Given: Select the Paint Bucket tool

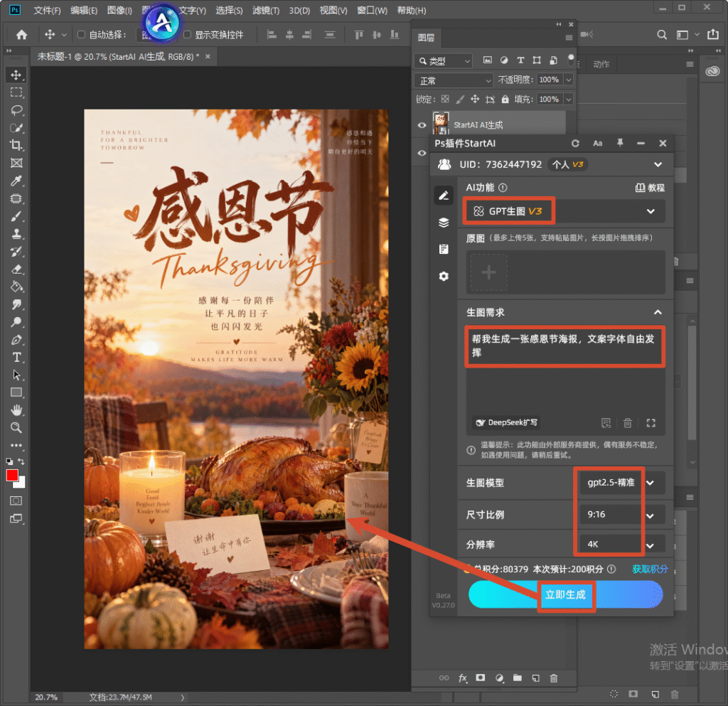Looking at the screenshot, I should 16,287.
